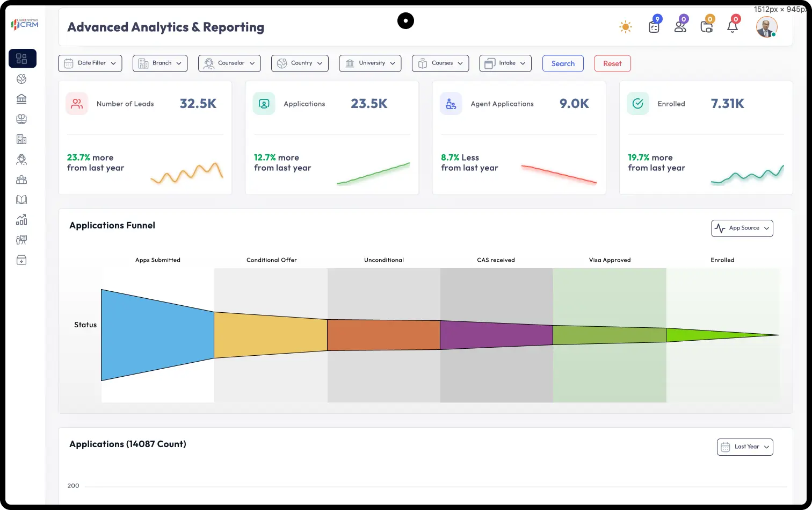
Task: Click the 32.5K leads value
Action: point(198,104)
